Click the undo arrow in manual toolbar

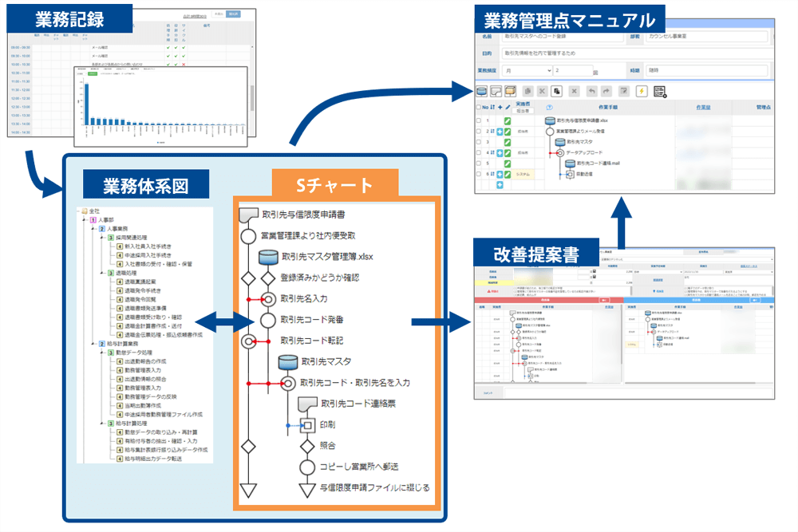592,91
